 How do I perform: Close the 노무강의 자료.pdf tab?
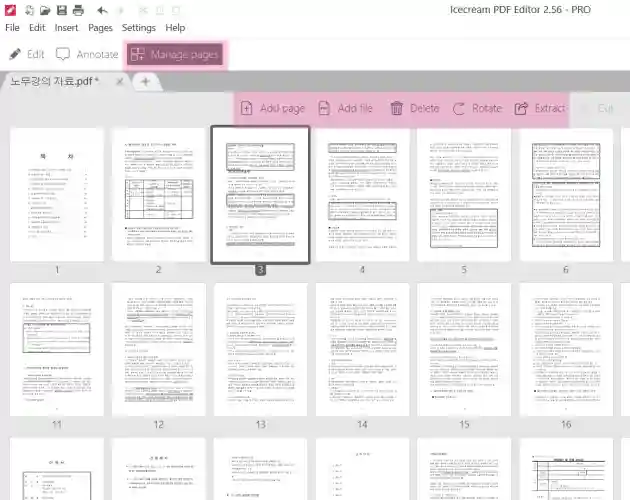tap(119, 82)
